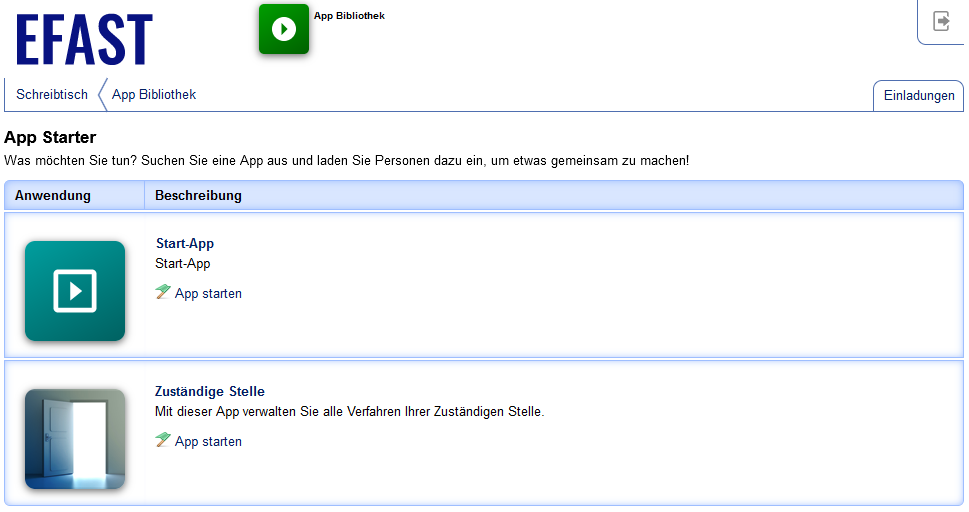Start Zuständige Stelle via 'App starten' link
The height and width of the screenshot is (512, 969).
208,442
